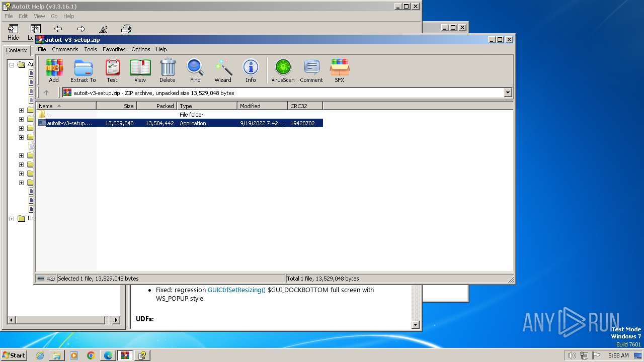Expand the Us tree node in Contents
Viewport: 644px width, 362px height.
(x=12, y=219)
